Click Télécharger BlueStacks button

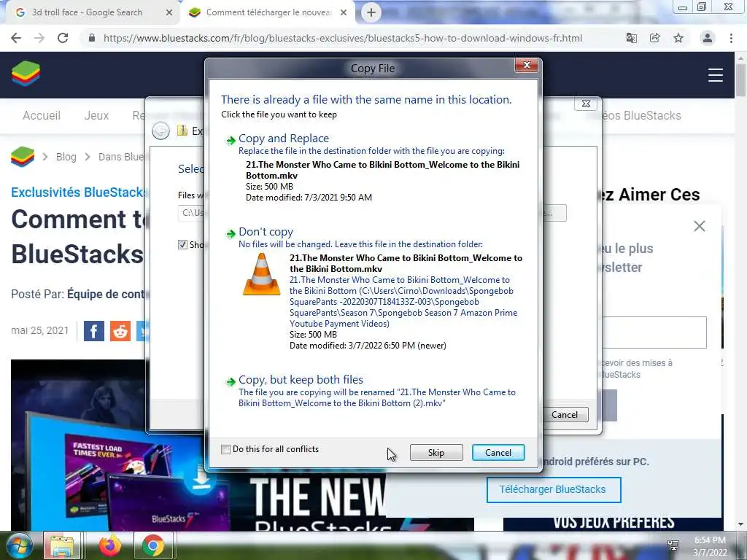coord(554,489)
